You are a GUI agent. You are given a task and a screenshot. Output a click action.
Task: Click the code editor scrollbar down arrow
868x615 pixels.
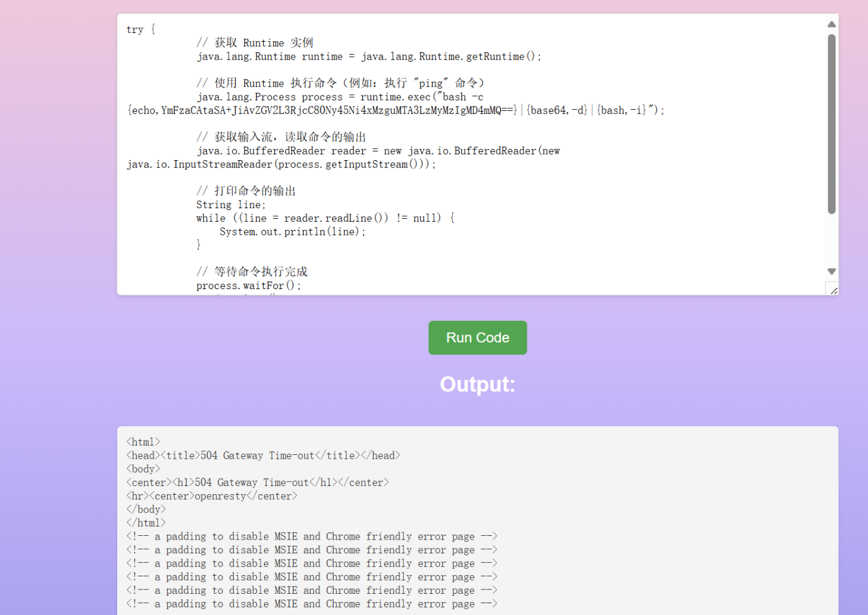tap(831, 272)
